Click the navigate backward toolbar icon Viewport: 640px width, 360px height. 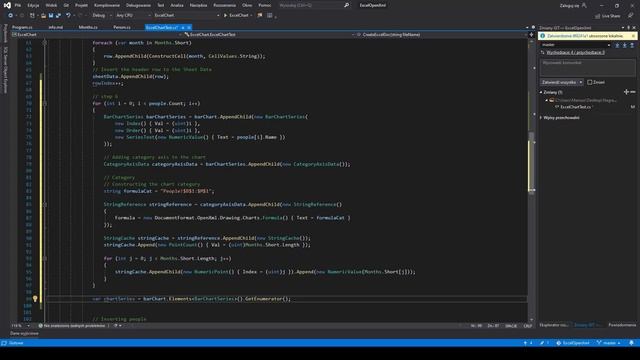coord(10,16)
